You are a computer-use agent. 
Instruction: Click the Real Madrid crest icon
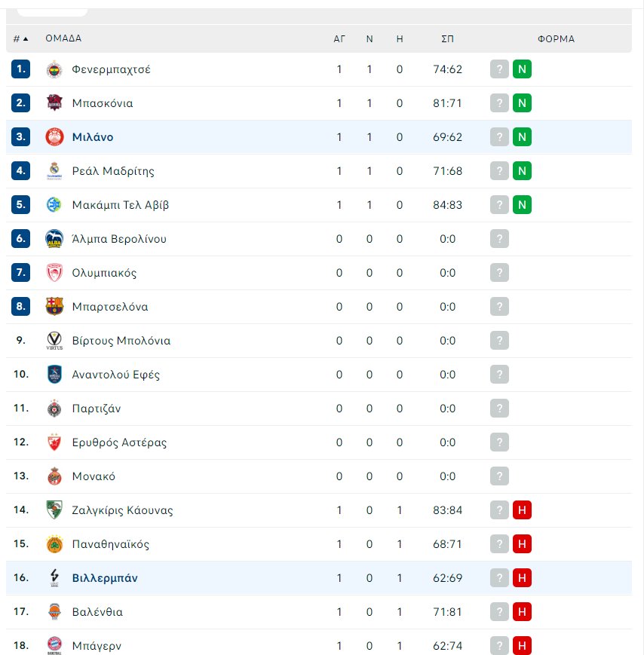54,171
